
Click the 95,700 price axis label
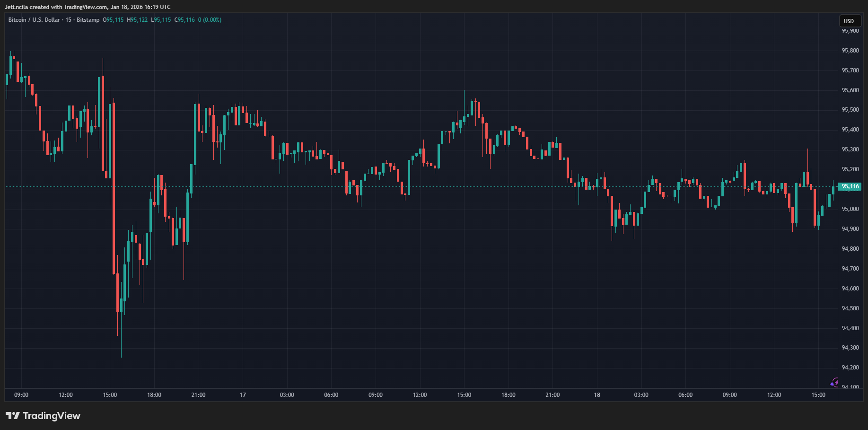(850, 70)
